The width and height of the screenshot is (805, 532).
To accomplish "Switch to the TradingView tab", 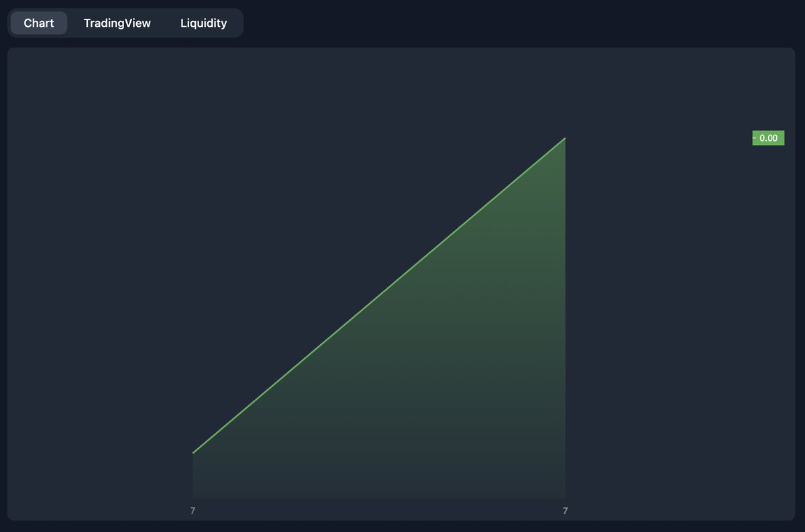I will coord(117,23).
